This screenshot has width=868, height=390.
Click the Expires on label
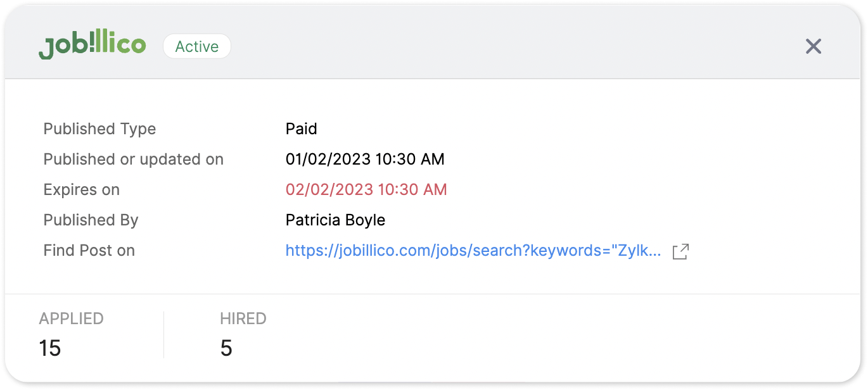click(x=82, y=190)
